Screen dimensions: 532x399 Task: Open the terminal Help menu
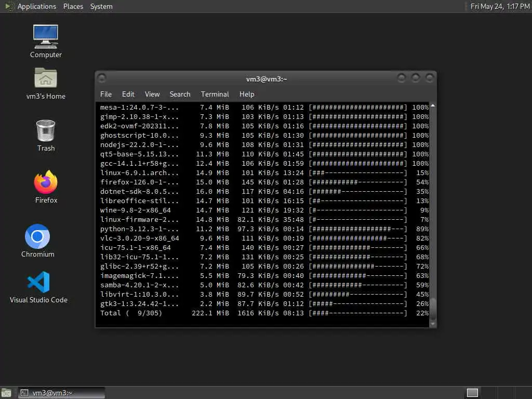tap(247, 94)
